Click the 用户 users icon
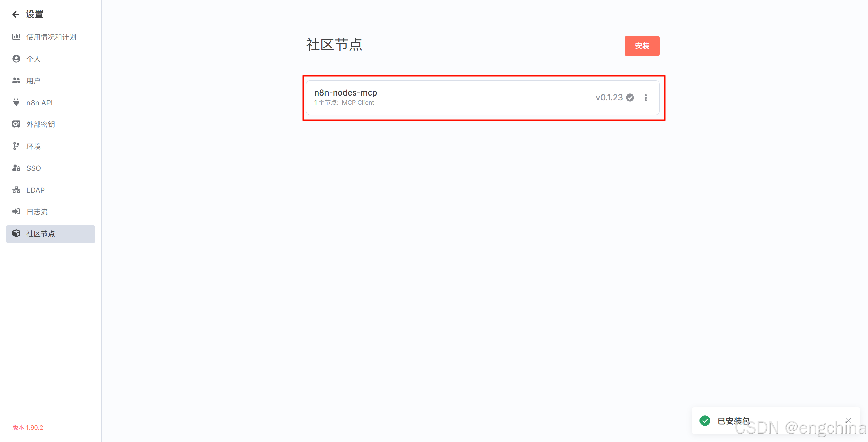Viewport: 868px width, 442px height. click(x=16, y=81)
